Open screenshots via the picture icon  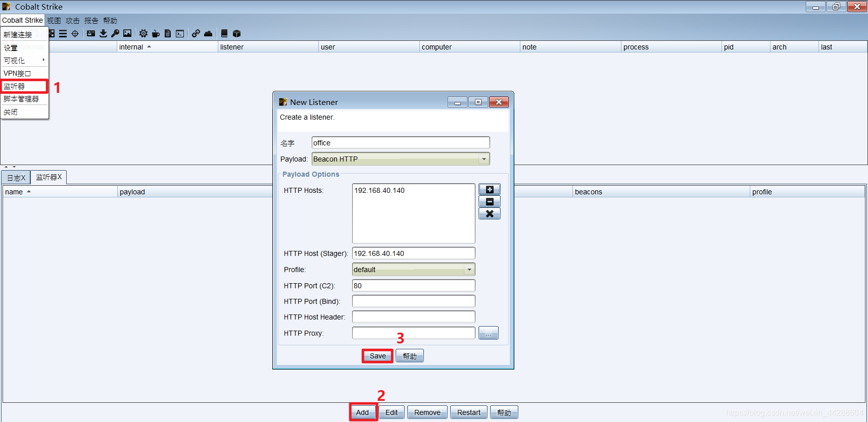click(127, 34)
